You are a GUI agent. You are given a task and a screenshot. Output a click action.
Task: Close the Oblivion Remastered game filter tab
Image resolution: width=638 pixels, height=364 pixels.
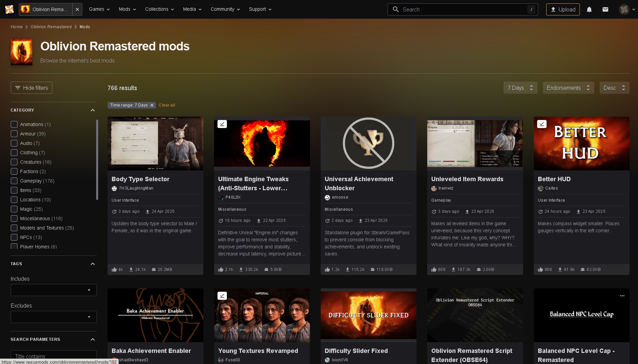point(77,9)
